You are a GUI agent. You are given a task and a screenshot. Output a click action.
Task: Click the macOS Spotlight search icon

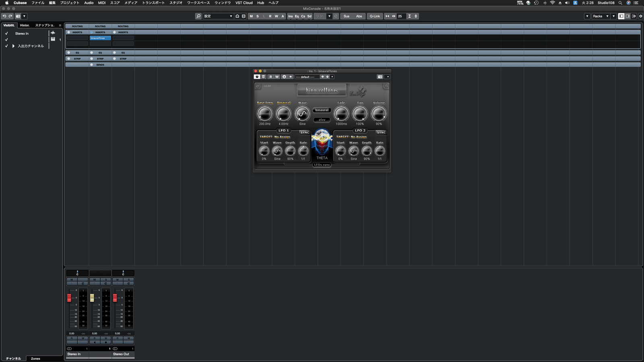pos(620,3)
